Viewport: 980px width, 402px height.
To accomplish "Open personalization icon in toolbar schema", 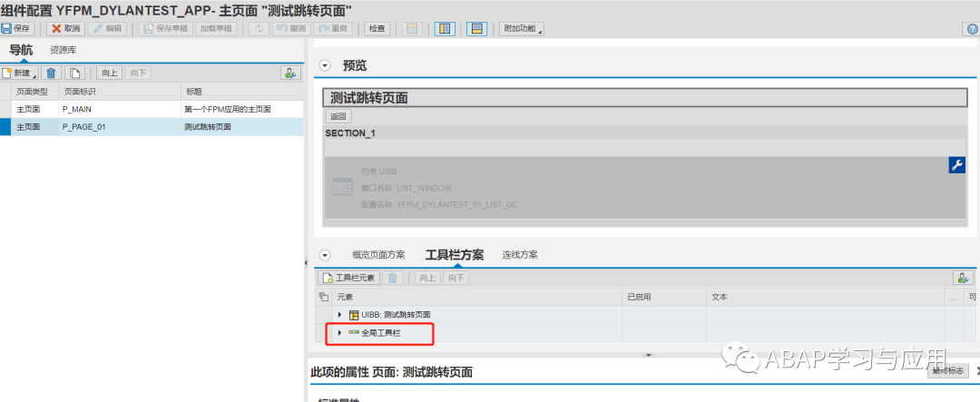I will 963,279.
